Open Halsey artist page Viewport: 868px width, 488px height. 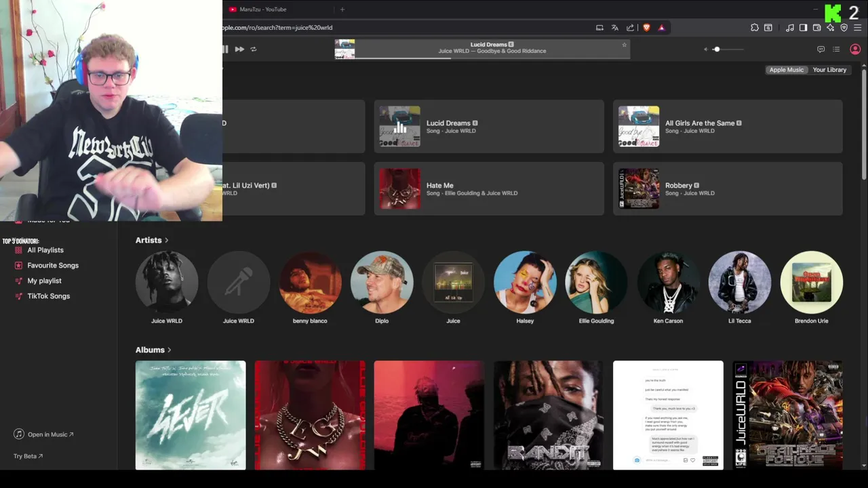pos(525,283)
